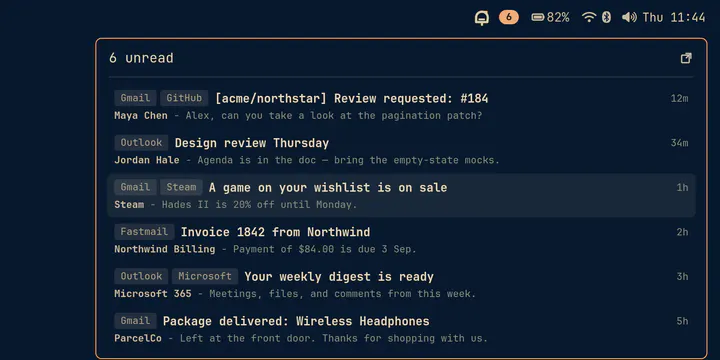Click sender name Maya Chen
The width and height of the screenshot is (720, 360).
pyautogui.click(x=141, y=116)
